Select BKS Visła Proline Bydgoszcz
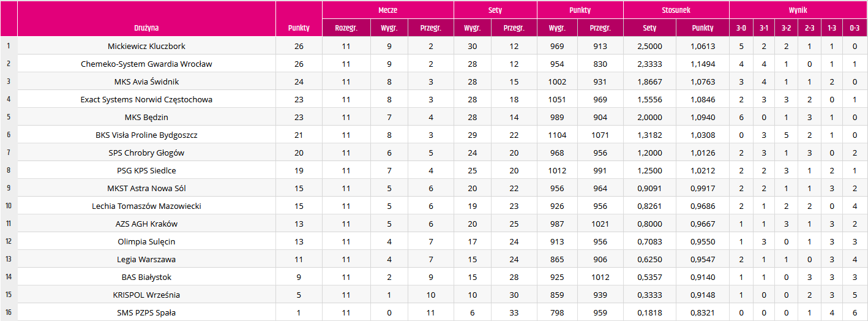The width and height of the screenshot is (868, 321). click(x=146, y=135)
